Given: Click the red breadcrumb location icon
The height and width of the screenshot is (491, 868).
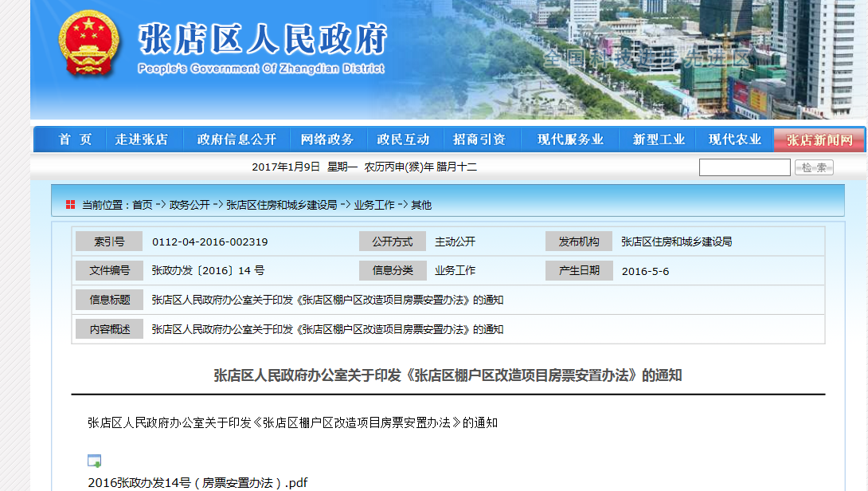Looking at the screenshot, I should click(x=71, y=205).
